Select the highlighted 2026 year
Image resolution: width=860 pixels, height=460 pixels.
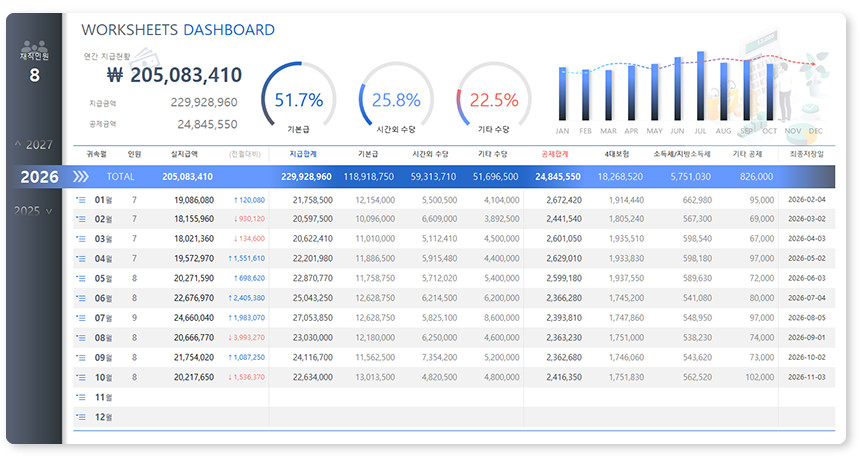(x=38, y=177)
